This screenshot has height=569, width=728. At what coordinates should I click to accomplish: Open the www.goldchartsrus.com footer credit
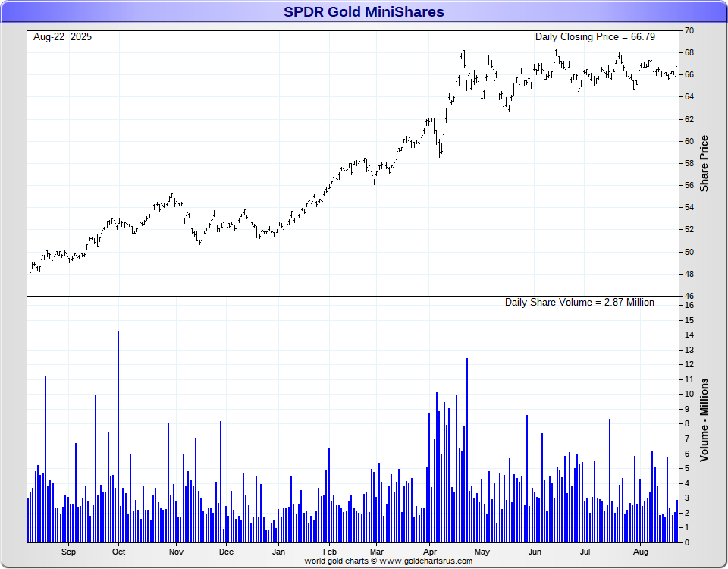click(x=425, y=561)
